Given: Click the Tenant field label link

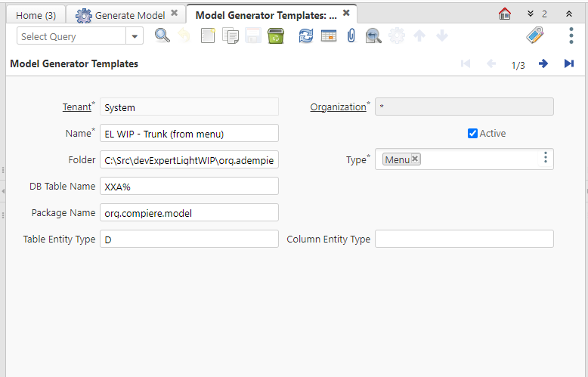Looking at the screenshot, I should (x=76, y=107).
